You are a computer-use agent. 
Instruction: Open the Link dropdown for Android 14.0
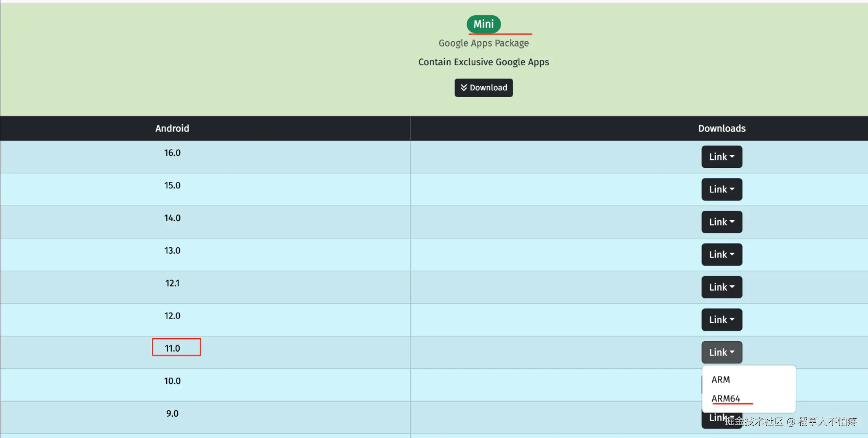click(x=721, y=222)
